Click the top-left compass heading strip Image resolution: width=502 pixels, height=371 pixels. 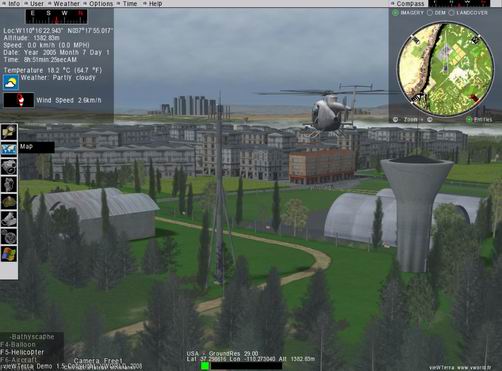point(57,16)
